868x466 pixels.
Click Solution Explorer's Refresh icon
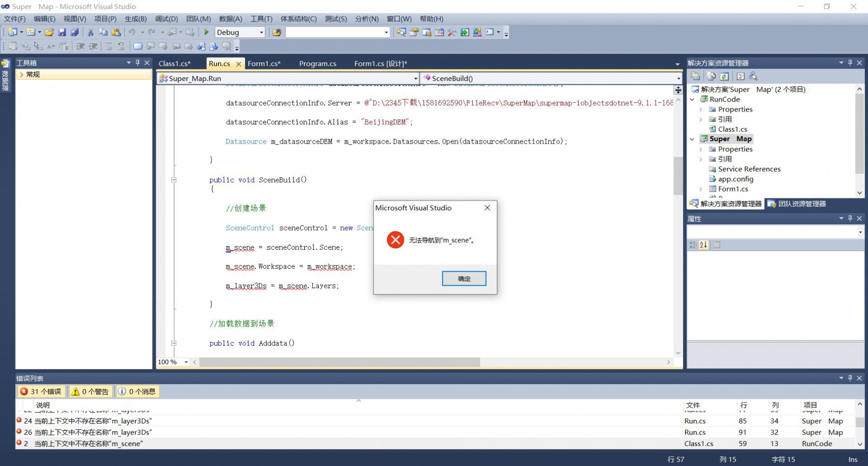[724, 76]
